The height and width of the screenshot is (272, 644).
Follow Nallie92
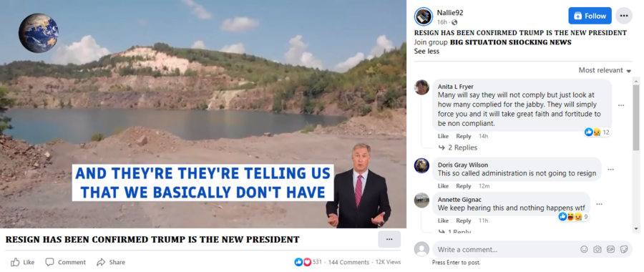click(590, 16)
